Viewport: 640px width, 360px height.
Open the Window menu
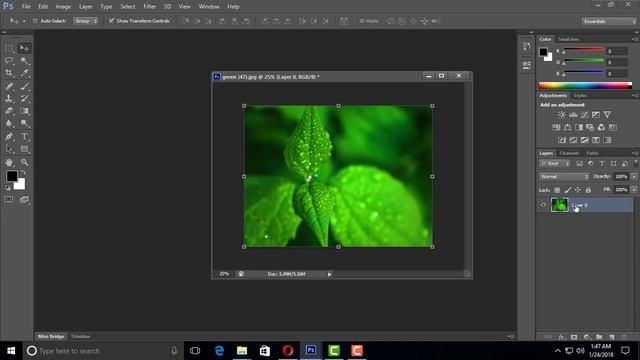209,7
